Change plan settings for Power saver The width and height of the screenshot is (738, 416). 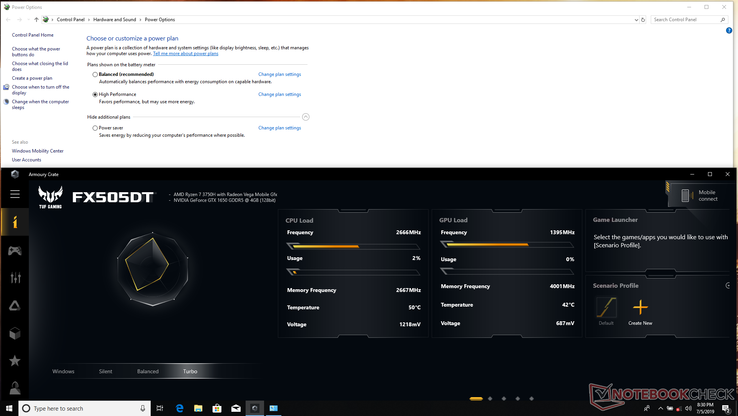pos(280,128)
